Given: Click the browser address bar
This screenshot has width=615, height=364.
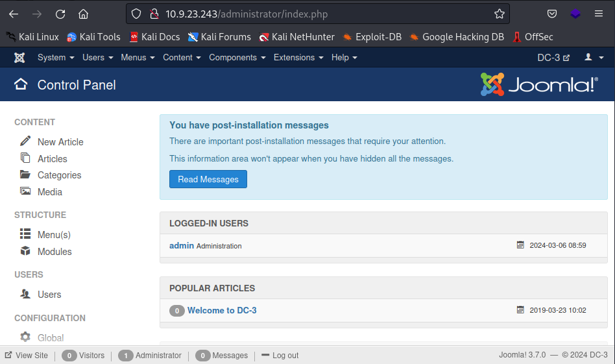Looking at the screenshot, I should (318, 14).
